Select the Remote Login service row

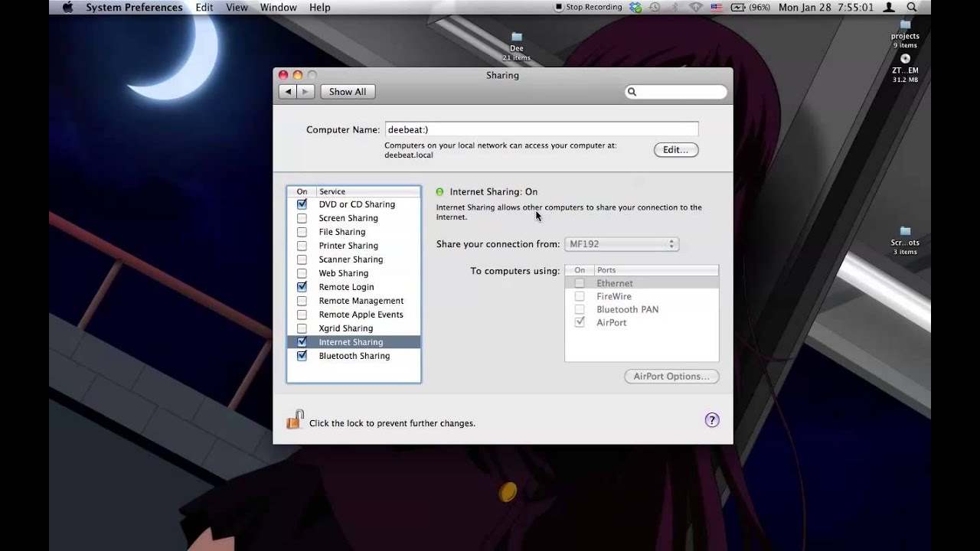(x=354, y=287)
